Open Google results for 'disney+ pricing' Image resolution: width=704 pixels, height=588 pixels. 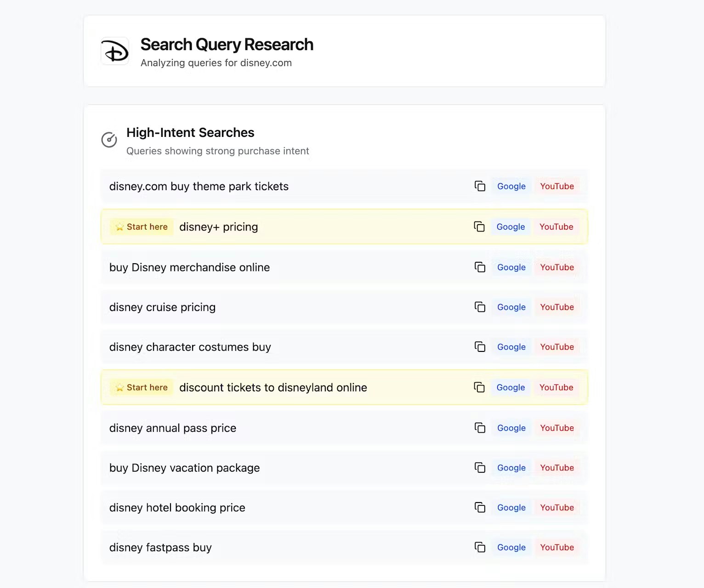[x=511, y=226]
